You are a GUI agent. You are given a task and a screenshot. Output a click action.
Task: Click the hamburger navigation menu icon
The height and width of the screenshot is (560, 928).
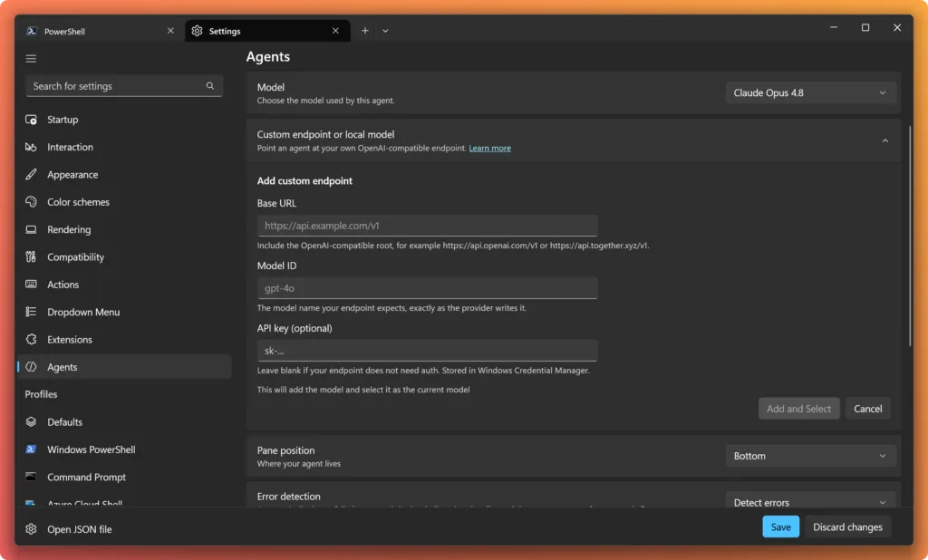pos(31,59)
